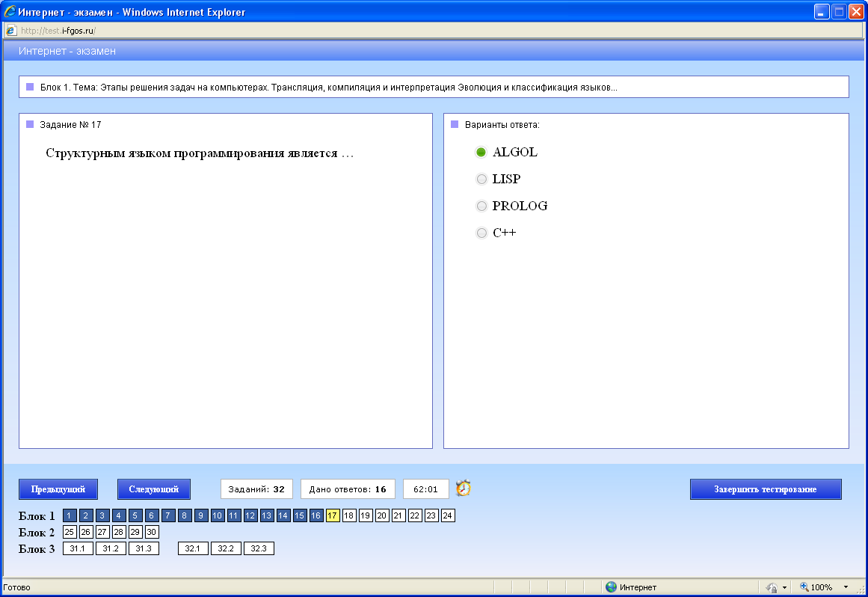
Task: Go to question 9
Action: tap(201, 515)
